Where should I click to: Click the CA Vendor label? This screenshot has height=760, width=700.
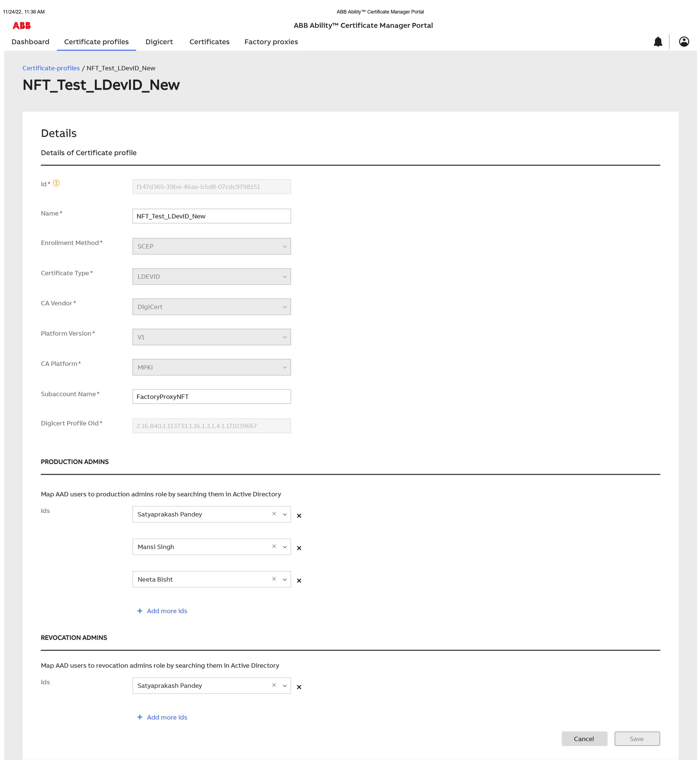tap(56, 303)
